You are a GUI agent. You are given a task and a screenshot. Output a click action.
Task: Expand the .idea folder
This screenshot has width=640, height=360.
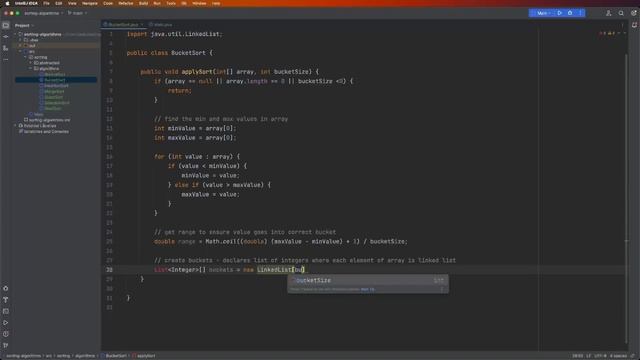20,40
